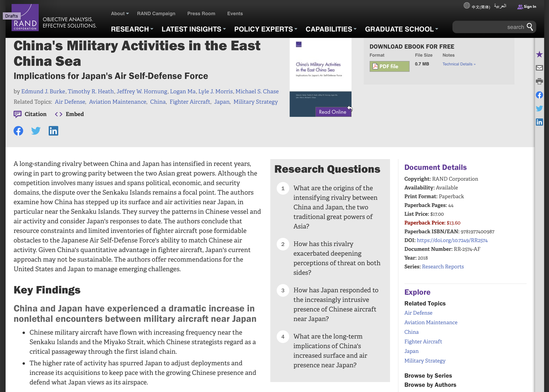Open author Michael S. Chase page
The height and width of the screenshot is (392, 549).
click(257, 91)
